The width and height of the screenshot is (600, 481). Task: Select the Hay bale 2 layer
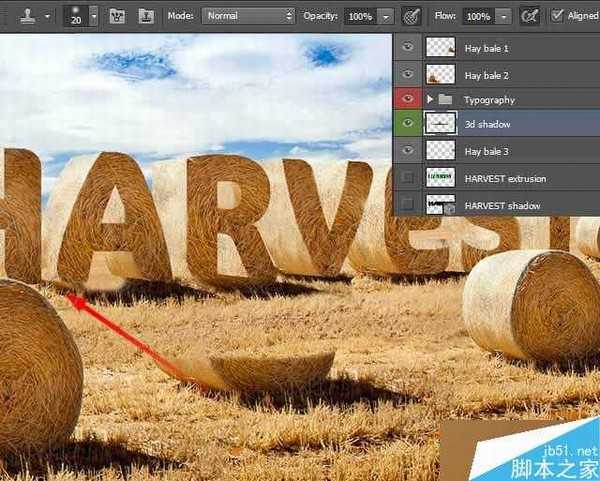[x=487, y=74]
